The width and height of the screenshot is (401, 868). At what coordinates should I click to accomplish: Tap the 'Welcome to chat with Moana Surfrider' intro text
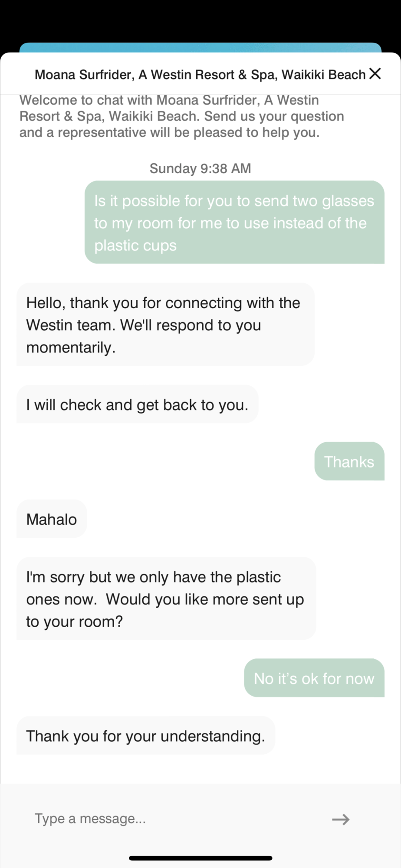pos(181,116)
